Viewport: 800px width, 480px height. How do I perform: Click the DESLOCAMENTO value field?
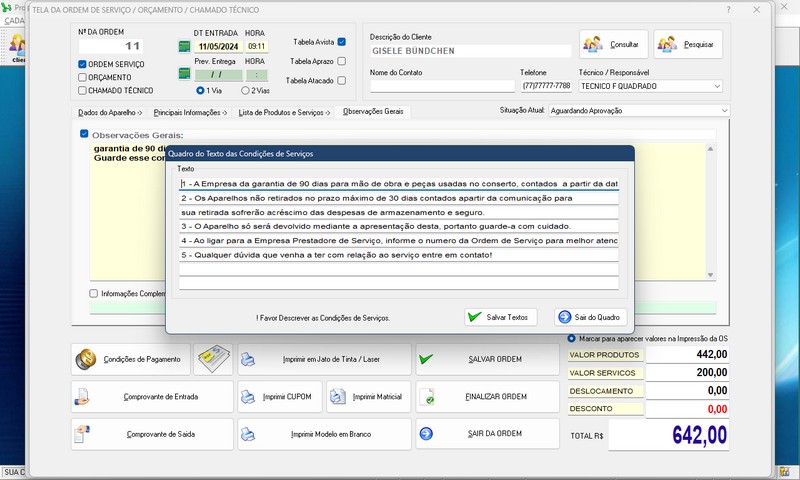687,391
